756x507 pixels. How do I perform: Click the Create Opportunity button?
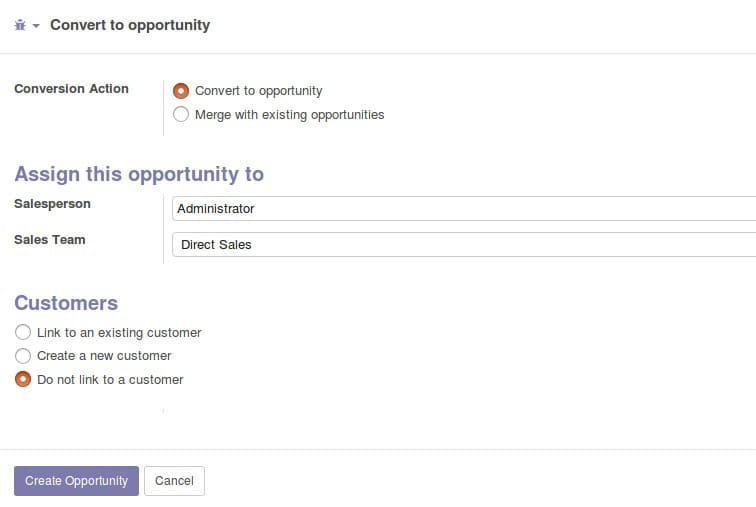click(76, 480)
